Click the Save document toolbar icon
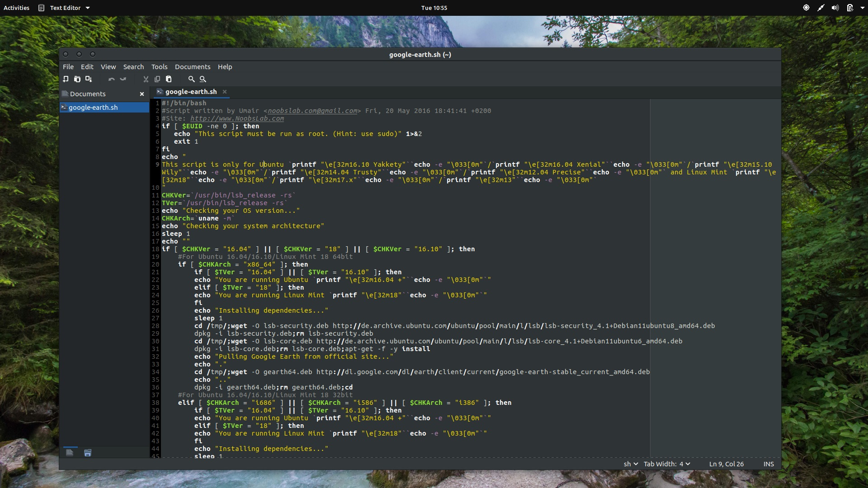 [89, 79]
